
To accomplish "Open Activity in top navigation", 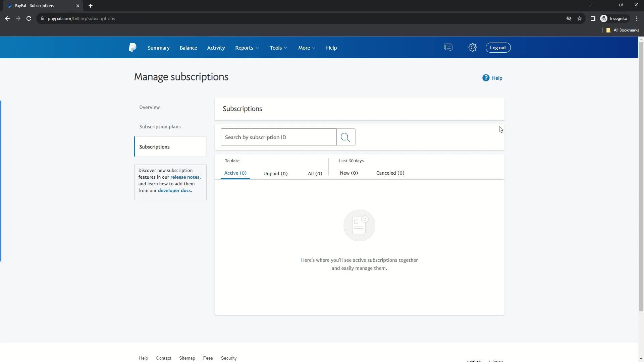I will 216,48.
